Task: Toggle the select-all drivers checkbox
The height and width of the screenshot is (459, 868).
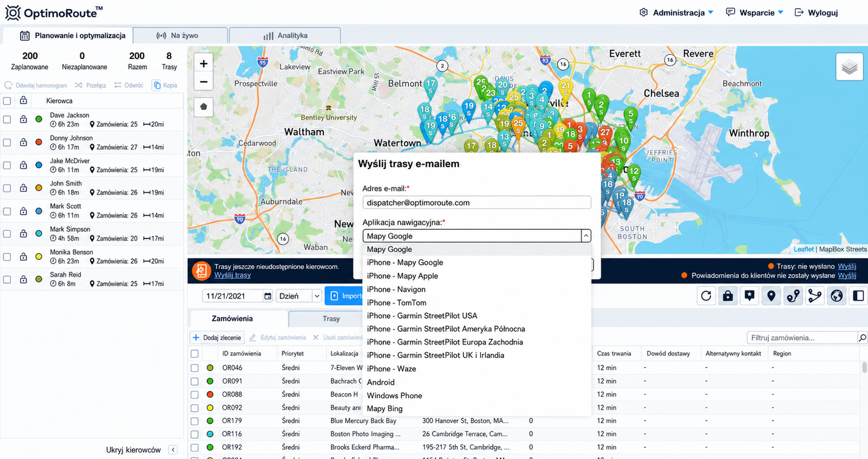Action: click(7, 101)
